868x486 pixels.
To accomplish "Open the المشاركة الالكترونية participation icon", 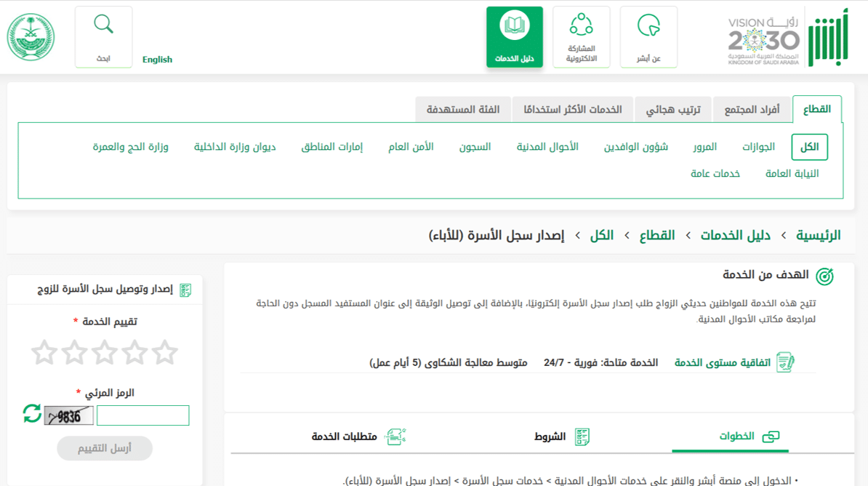I will (x=582, y=25).
